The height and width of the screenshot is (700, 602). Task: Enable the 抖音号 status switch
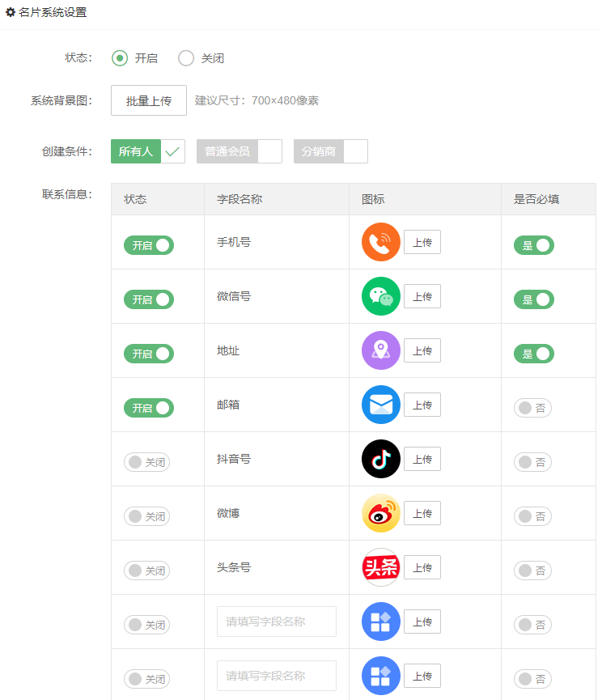[146, 463]
